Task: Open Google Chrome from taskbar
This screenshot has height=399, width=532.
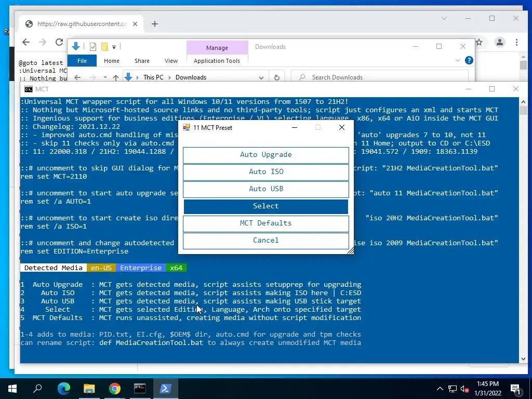Action: 114,389
